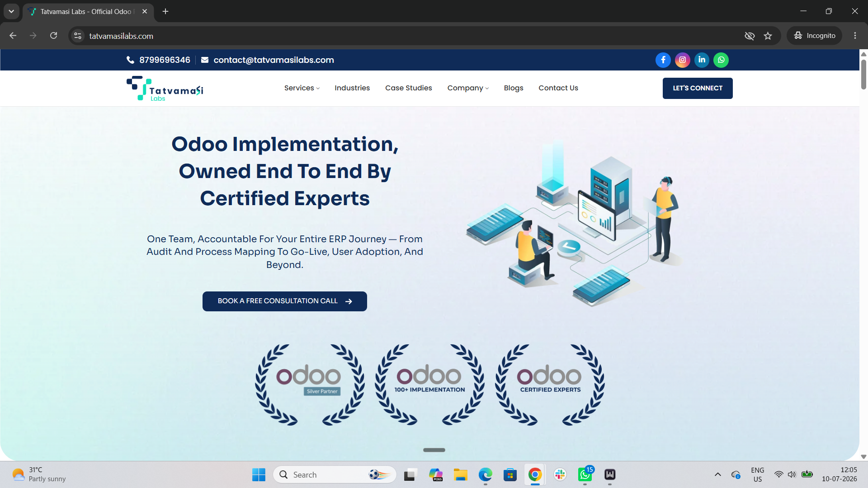The height and width of the screenshot is (488, 868).
Task: Open the ENG US language switcher
Action: click(758, 475)
